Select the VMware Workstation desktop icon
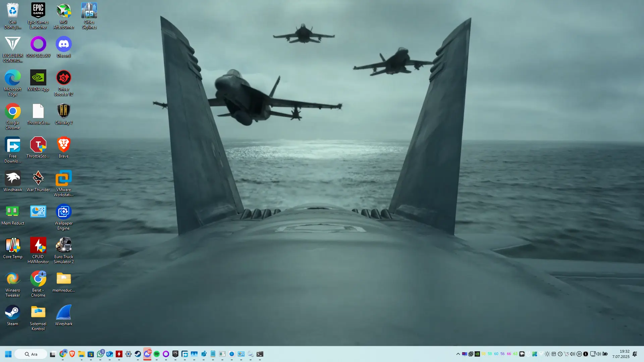Viewport: 644px width, 362px height. [x=64, y=183]
